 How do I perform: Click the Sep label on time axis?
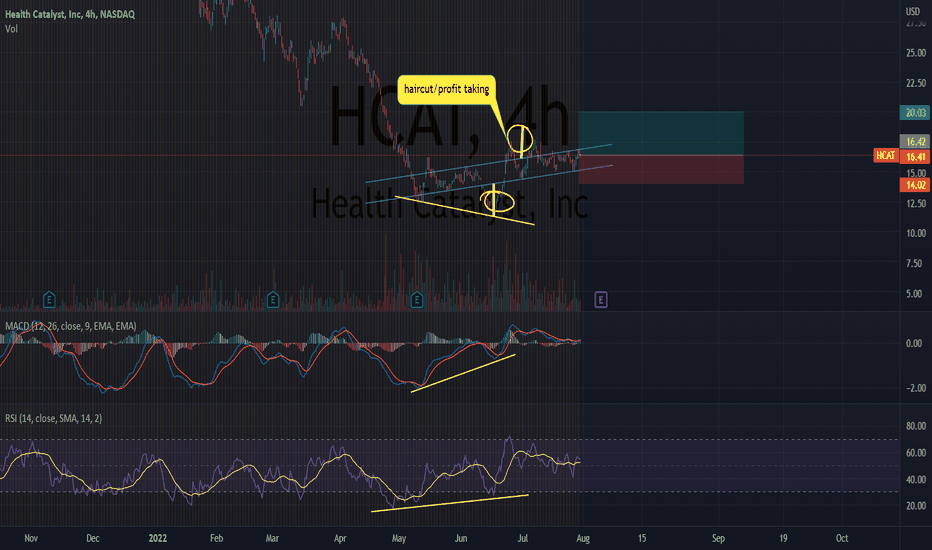[x=718, y=538]
